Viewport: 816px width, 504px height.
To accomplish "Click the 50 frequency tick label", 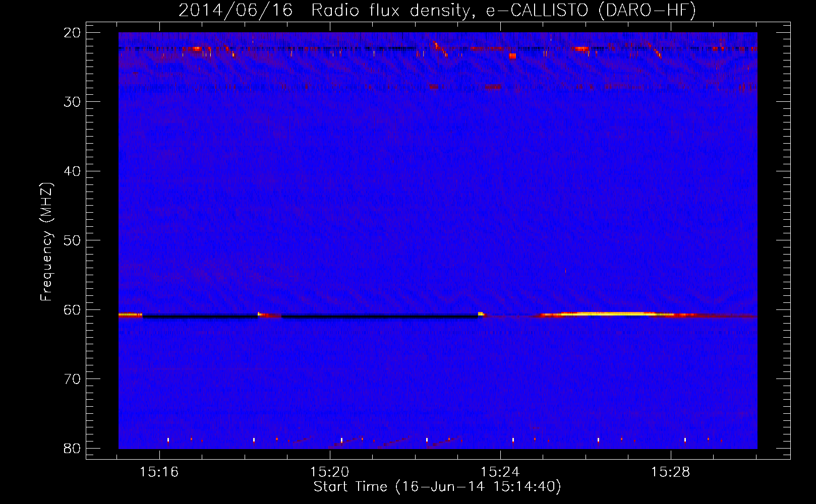I will (x=72, y=240).
